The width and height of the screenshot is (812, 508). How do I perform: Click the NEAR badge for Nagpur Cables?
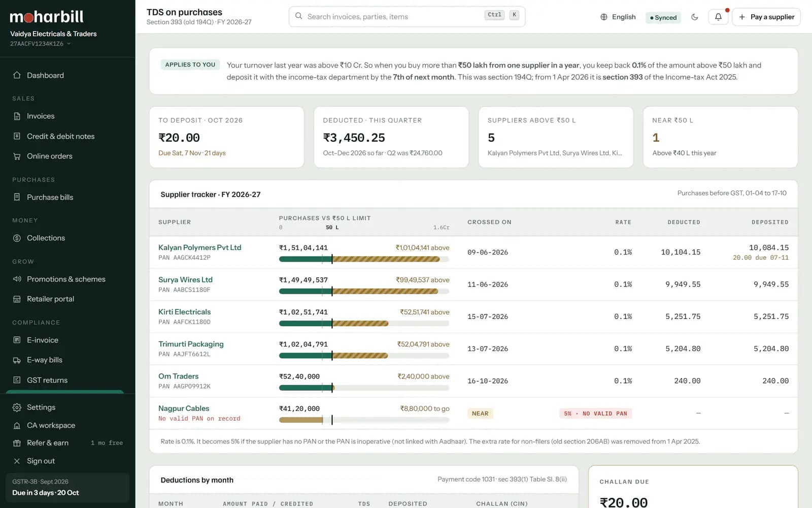(480, 414)
